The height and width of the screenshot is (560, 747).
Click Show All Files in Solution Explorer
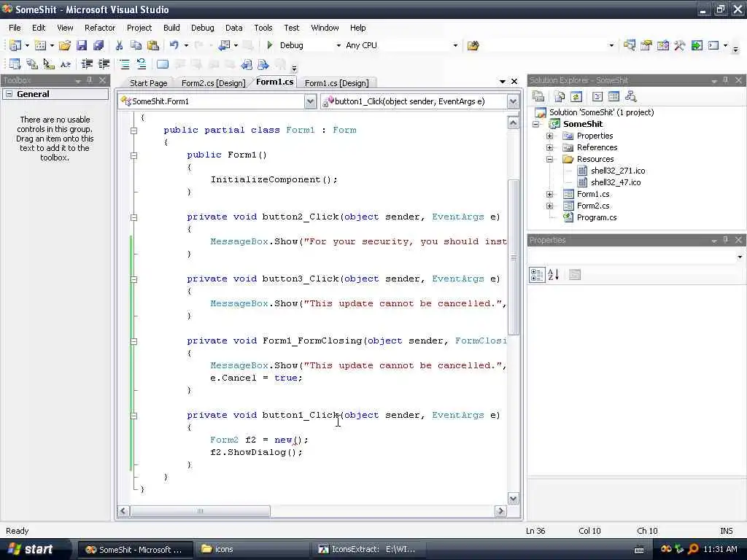pyautogui.click(x=560, y=97)
